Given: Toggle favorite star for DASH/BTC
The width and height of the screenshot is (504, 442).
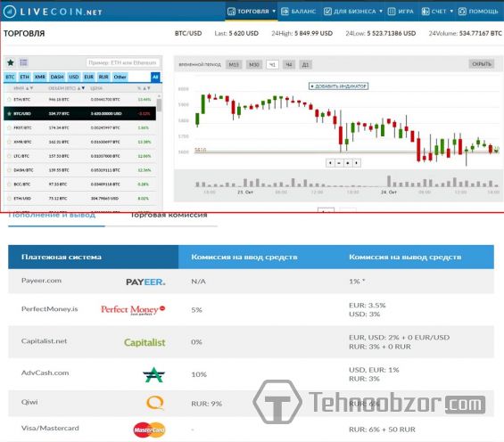Looking at the screenshot, I should point(9,170).
